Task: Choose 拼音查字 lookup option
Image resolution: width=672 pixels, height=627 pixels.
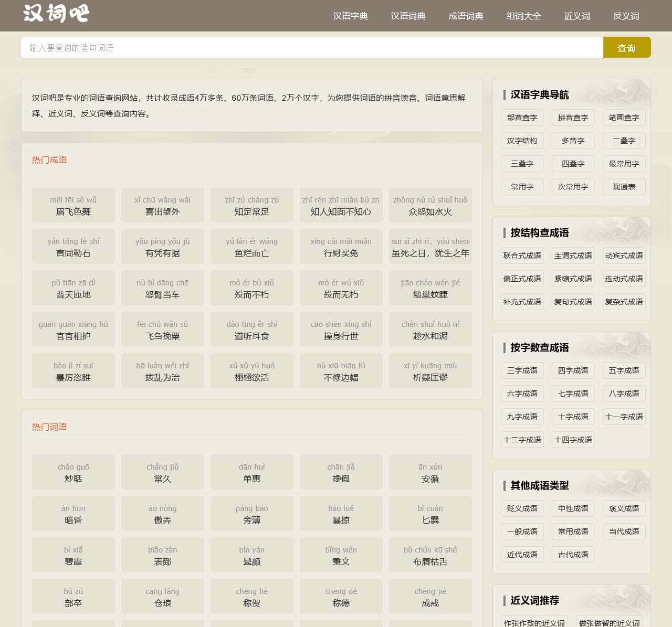Action: pyautogui.click(x=573, y=118)
